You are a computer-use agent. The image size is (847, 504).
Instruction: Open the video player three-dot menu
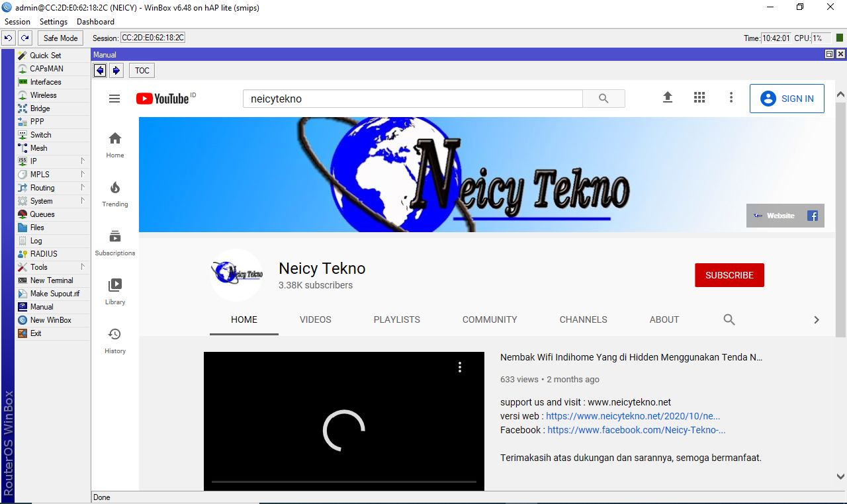(460, 367)
